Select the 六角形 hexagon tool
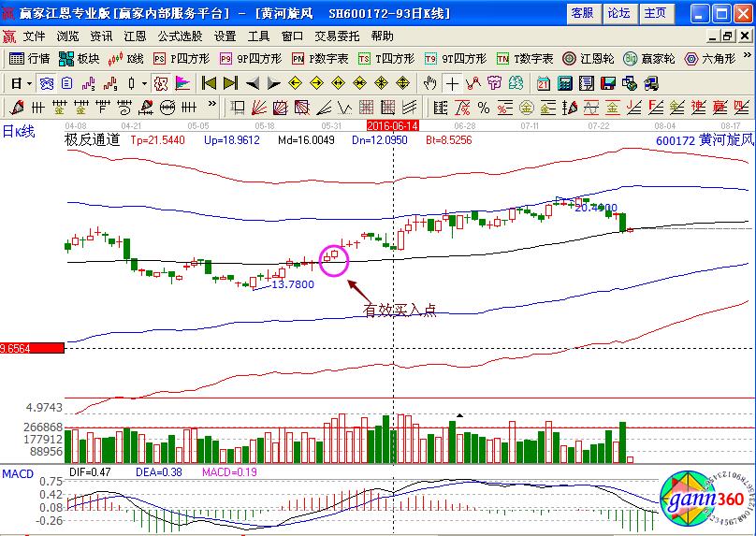 coord(716,58)
